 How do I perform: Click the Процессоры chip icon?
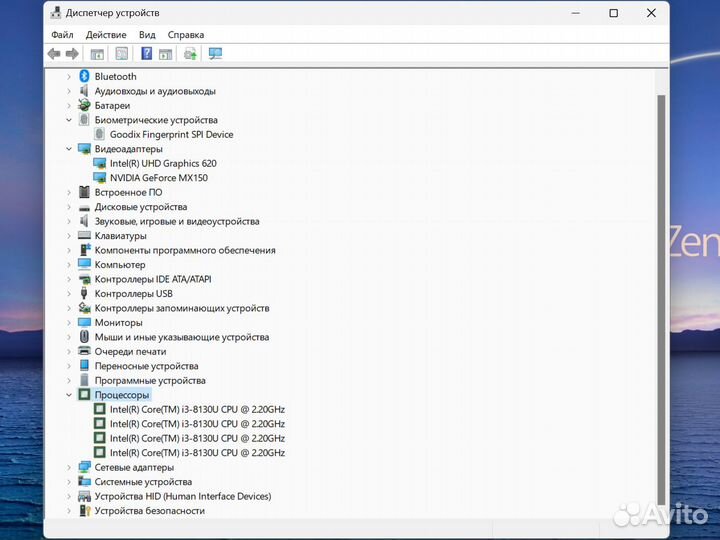(x=84, y=394)
